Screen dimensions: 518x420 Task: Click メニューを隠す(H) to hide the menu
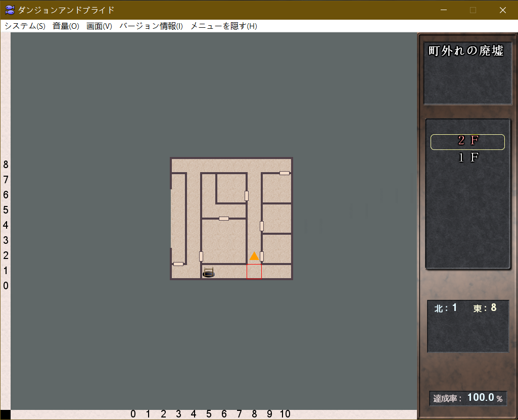coord(223,26)
